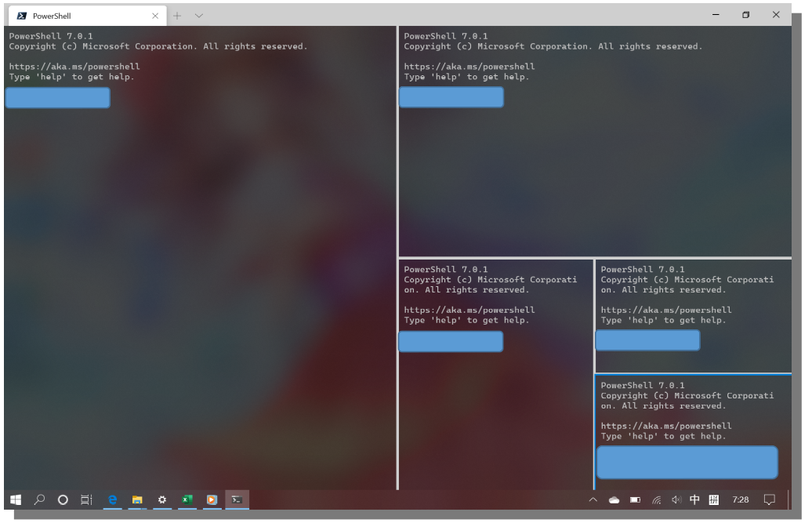Select the PowerShell tab
Screen dimensions: 812x523
pos(78,16)
